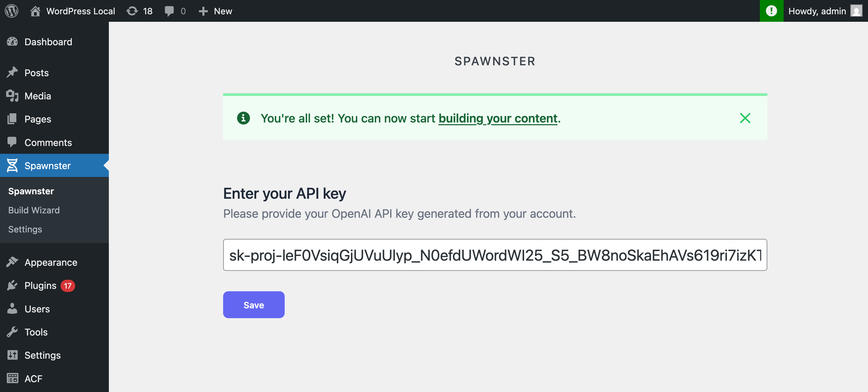Click the Spawnster DNA icon

(x=12, y=165)
